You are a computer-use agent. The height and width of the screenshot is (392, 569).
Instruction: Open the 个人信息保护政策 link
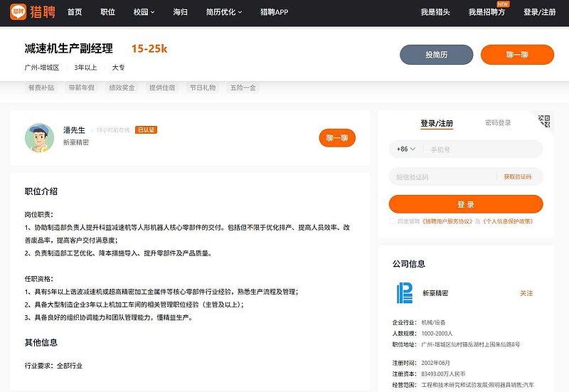[507, 221]
